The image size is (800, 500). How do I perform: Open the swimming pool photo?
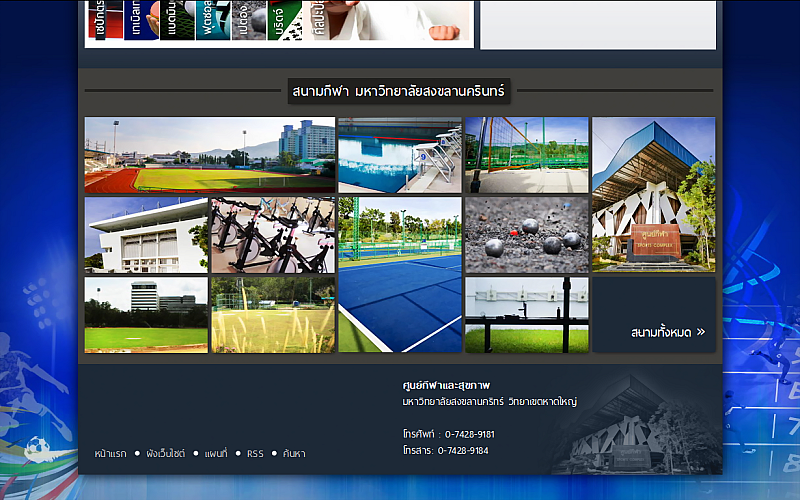(x=400, y=155)
